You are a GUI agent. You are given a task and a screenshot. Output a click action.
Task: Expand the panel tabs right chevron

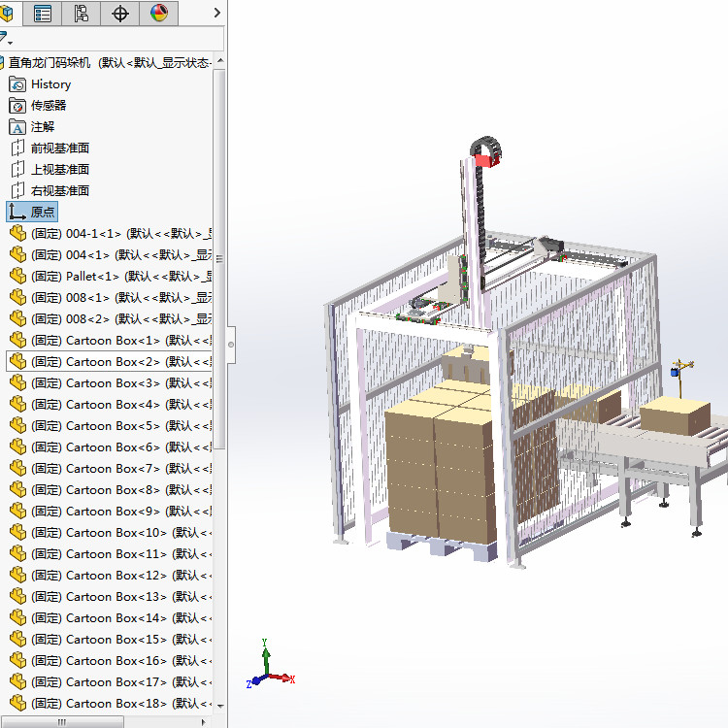coord(216,13)
